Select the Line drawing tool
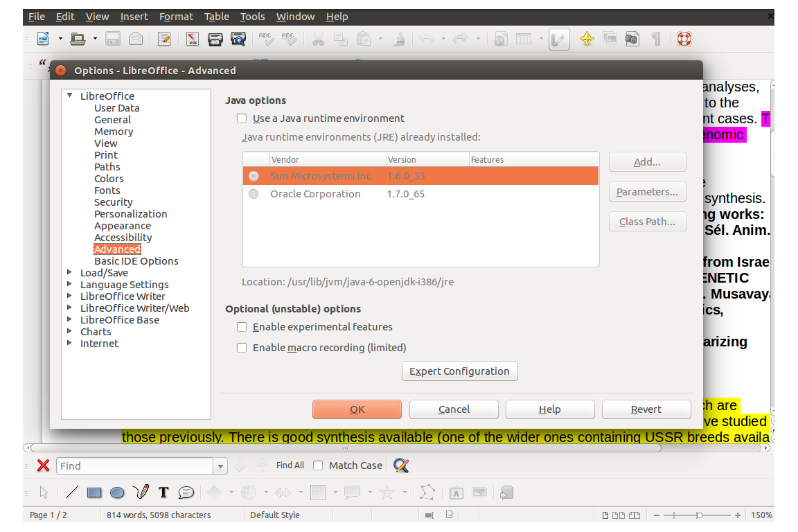 72,493
